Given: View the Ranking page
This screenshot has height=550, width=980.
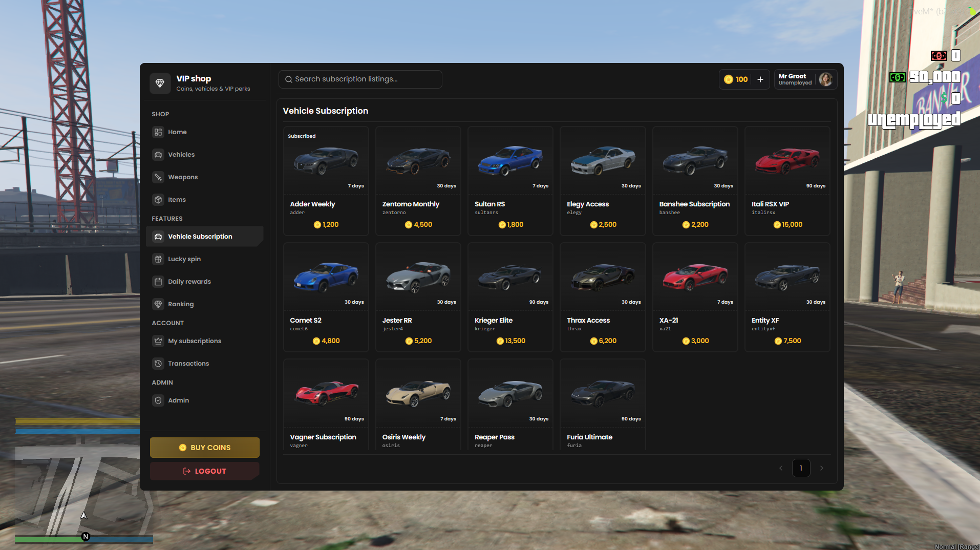Looking at the screenshot, I should coord(205,304).
